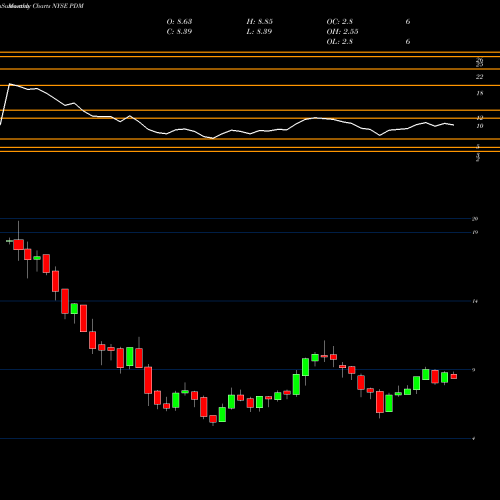Click the peak point of the white line
Viewport: 500px width, 500px height.
click(x=10, y=84)
